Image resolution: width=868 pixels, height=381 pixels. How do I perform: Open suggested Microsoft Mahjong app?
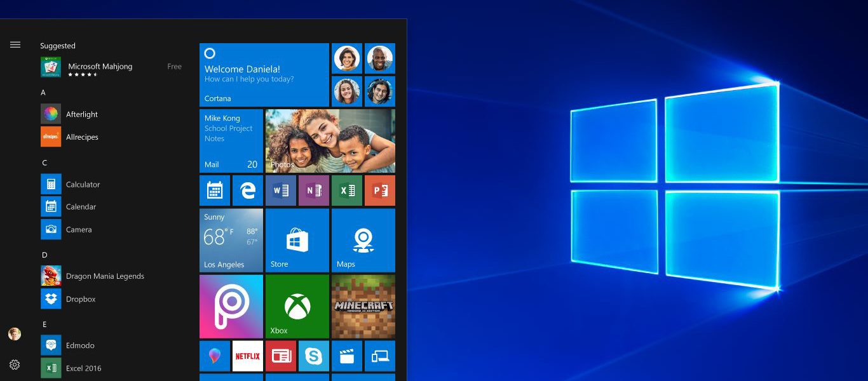(100, 67)
